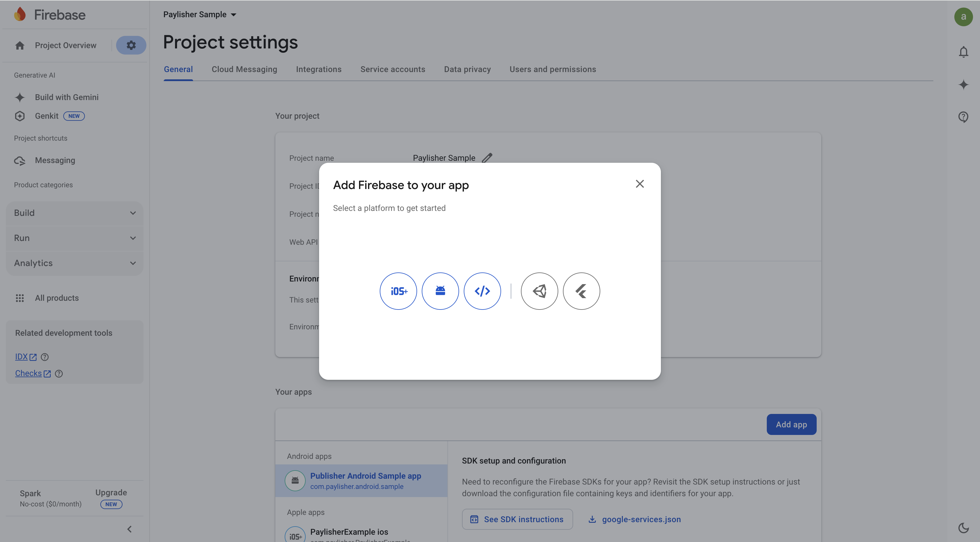Open Build with Gemini
This screenshot has width=980, height=542.
tap(66, 97)
